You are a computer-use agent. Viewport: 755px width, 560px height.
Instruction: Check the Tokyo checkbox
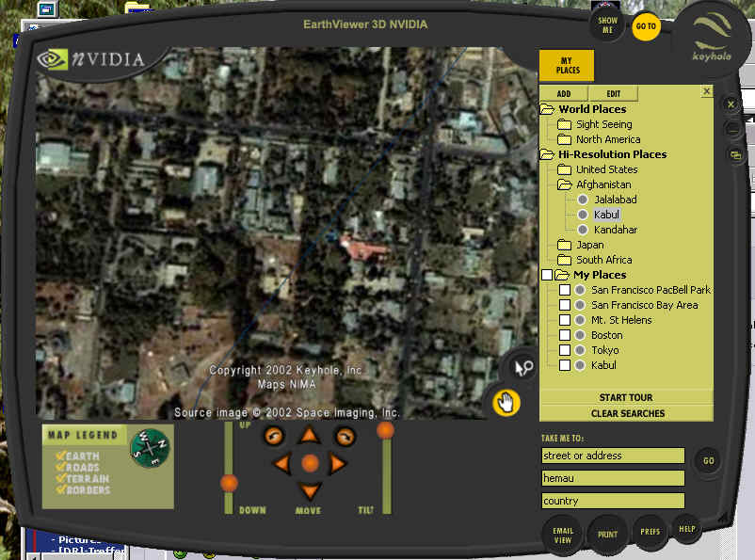coord(565,350)
